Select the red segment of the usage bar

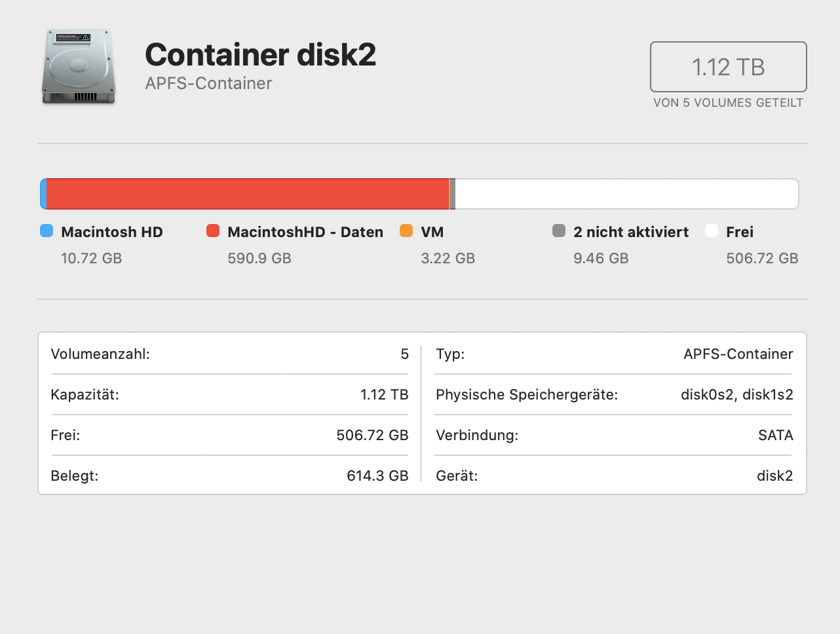click(x=248, y=194)
